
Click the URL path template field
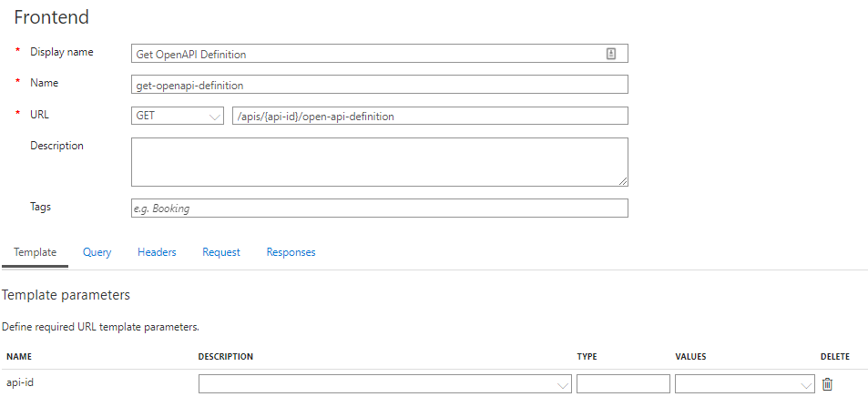point(430,116)
